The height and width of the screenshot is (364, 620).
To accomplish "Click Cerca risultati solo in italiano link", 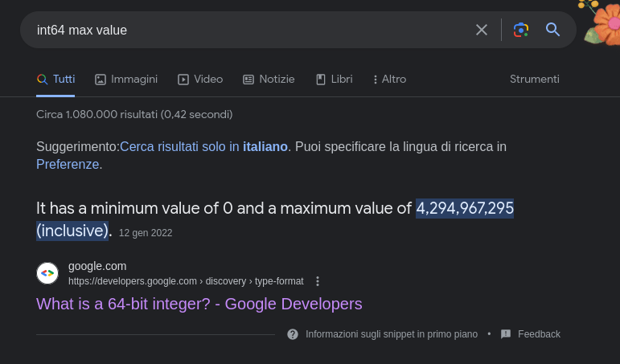I will click(203, 146).
